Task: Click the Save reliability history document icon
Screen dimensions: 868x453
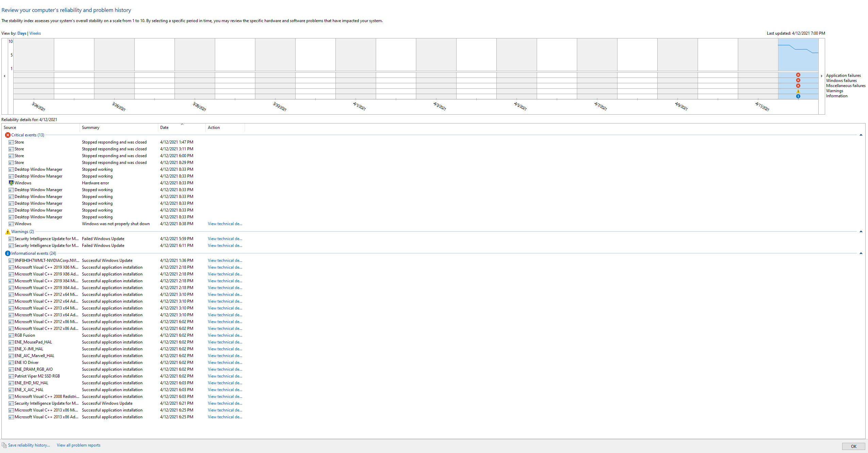Action: (4, 445)
